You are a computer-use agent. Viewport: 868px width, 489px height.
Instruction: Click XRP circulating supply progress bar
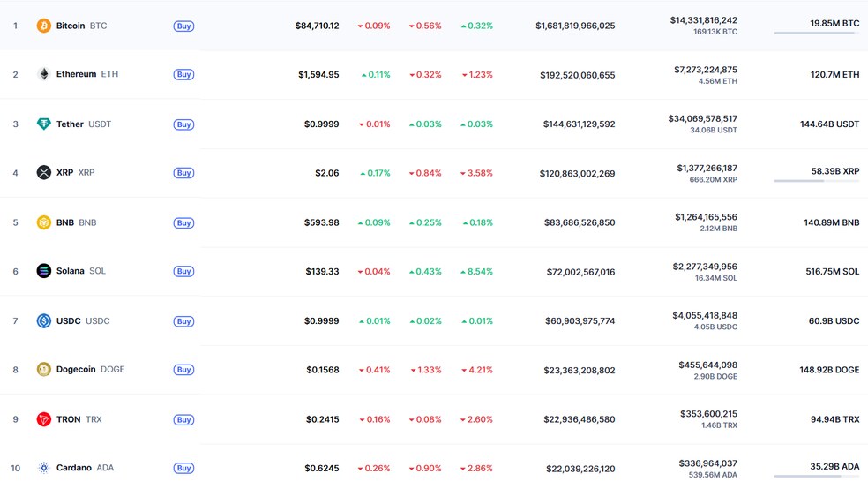coord(817,181)
